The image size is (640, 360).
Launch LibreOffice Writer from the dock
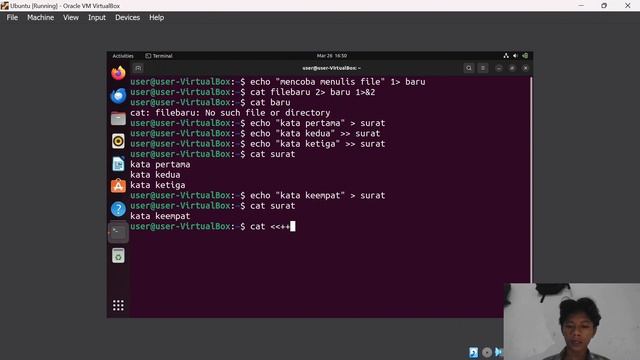coord(118,164)
